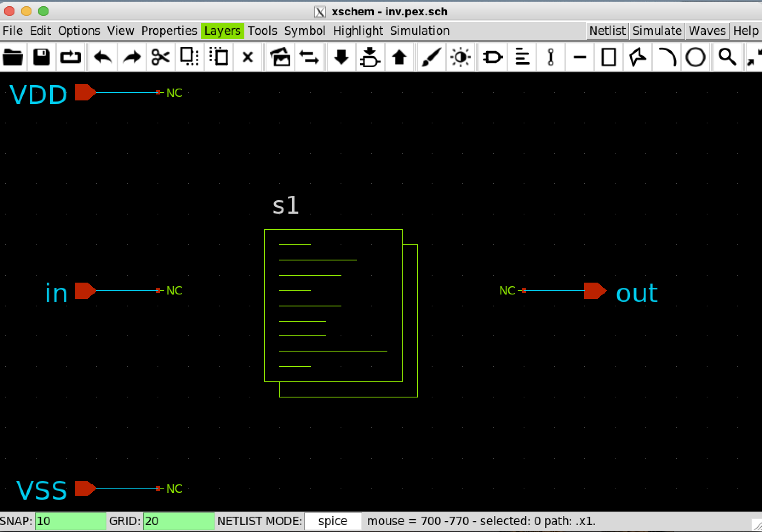This screenshot has width=762, height=532.
Task: Open a schematic file with the folder icon
Action: click(13, 57)
